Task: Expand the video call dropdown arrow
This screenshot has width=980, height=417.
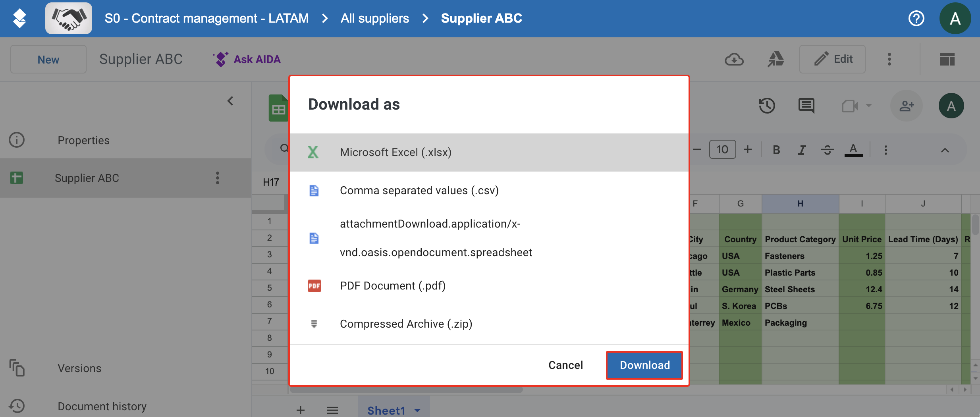Action: pyautogui.click(x=868, y=106)
